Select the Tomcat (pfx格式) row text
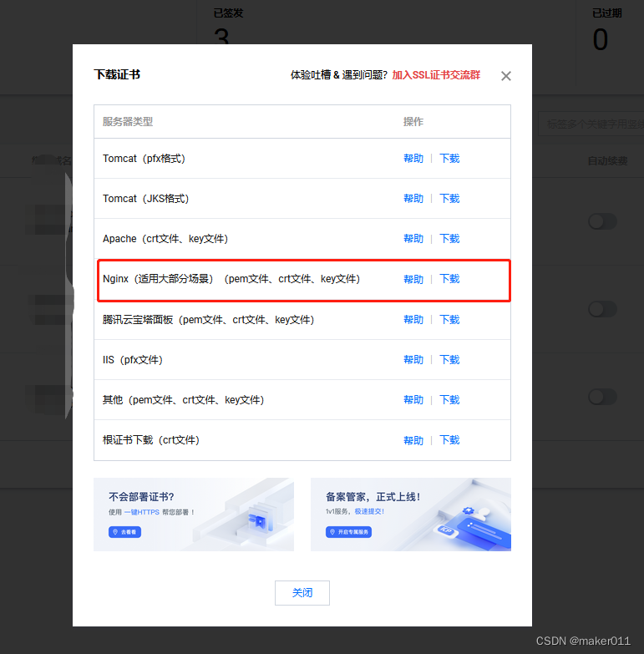This screenshot has height=654, width=644. (x=144, y=159)
